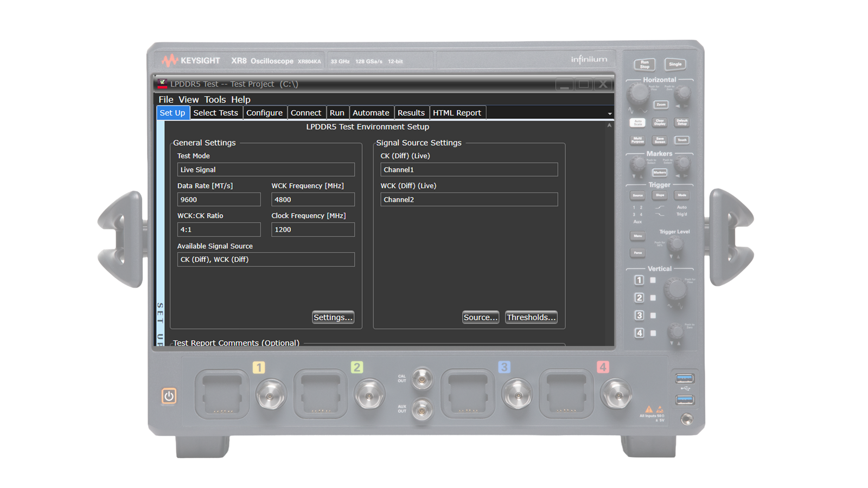Select the Set Up tab
The image size is (868, 488).
pyautogui.click(x=173, y=113)
